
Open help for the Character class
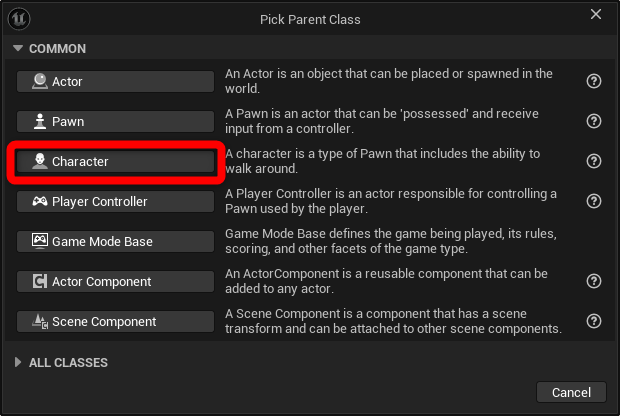point(593,161)
